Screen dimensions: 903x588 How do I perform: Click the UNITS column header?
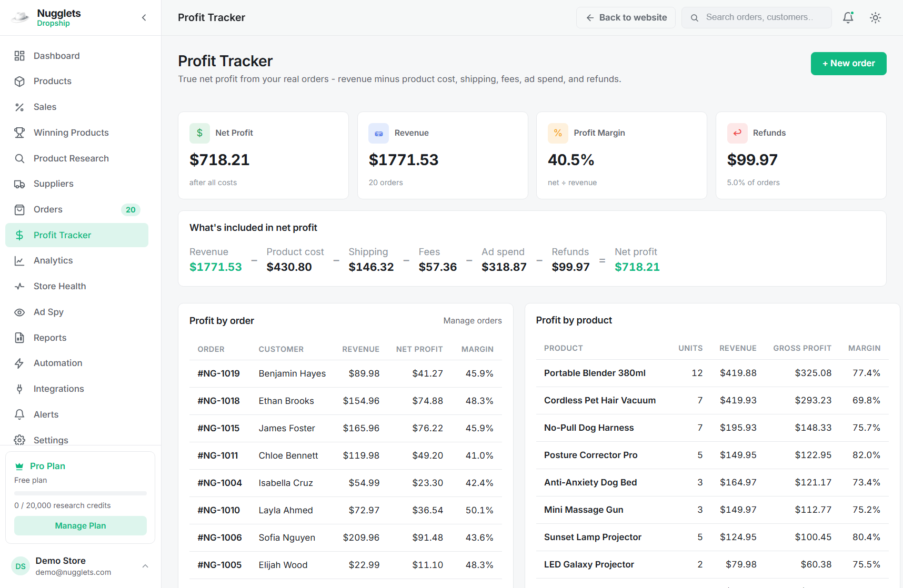pos(690,348)
